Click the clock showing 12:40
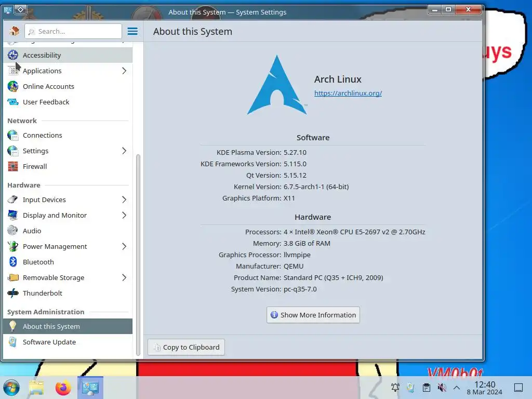The image size is (532, 399). (485, 384)
